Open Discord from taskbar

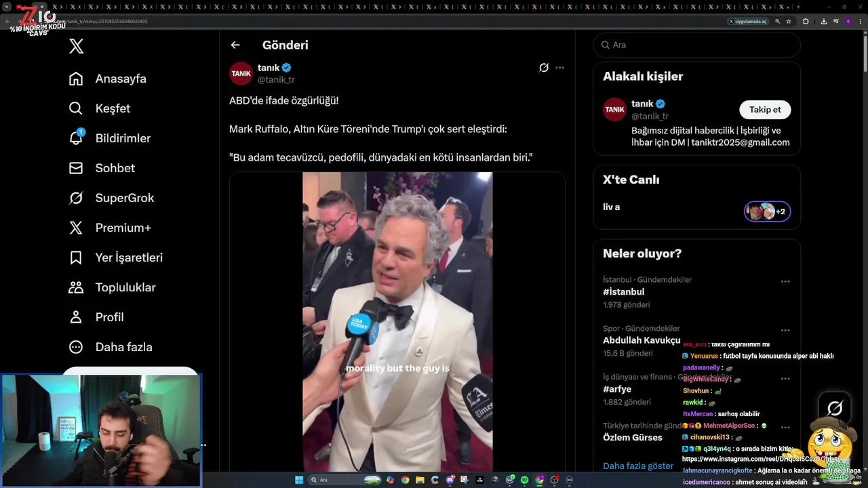pos(450,480)
